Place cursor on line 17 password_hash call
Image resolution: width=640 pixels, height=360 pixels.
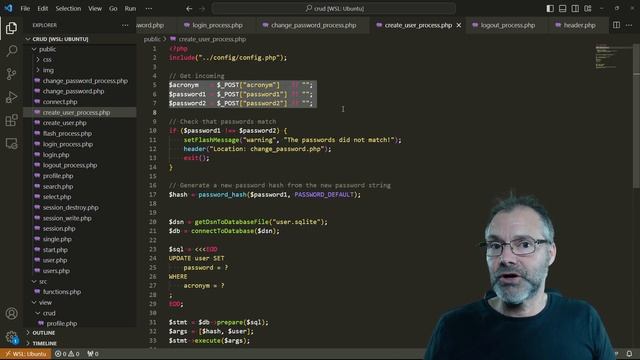[x=222, y=195]
